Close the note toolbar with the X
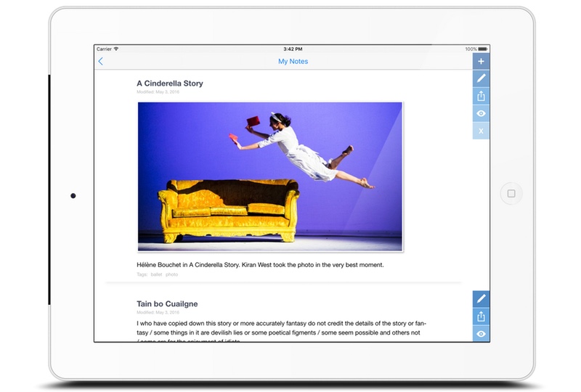The image size is (581, 392). [481, 131]
